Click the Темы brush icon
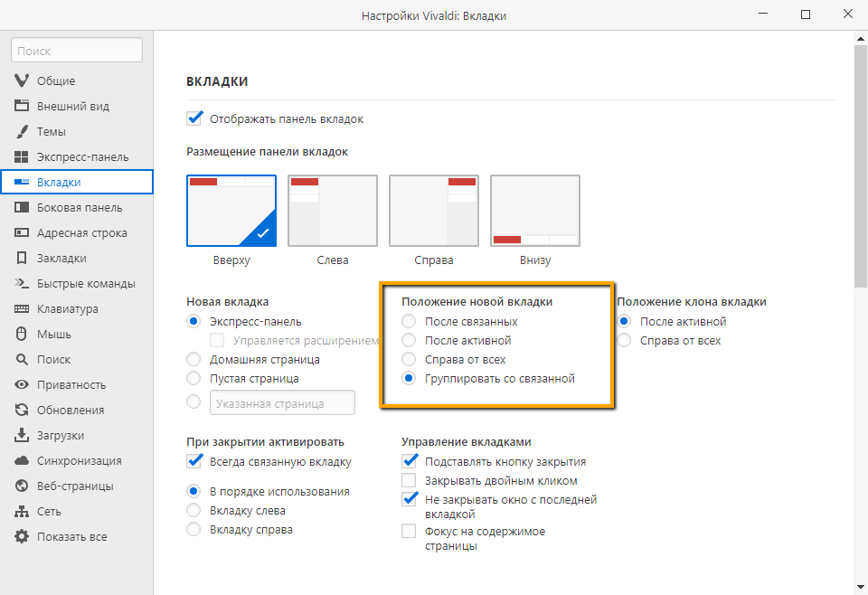The width and height of the screenshot is (868, 595). pyautogui.click(x=22, y=131)
